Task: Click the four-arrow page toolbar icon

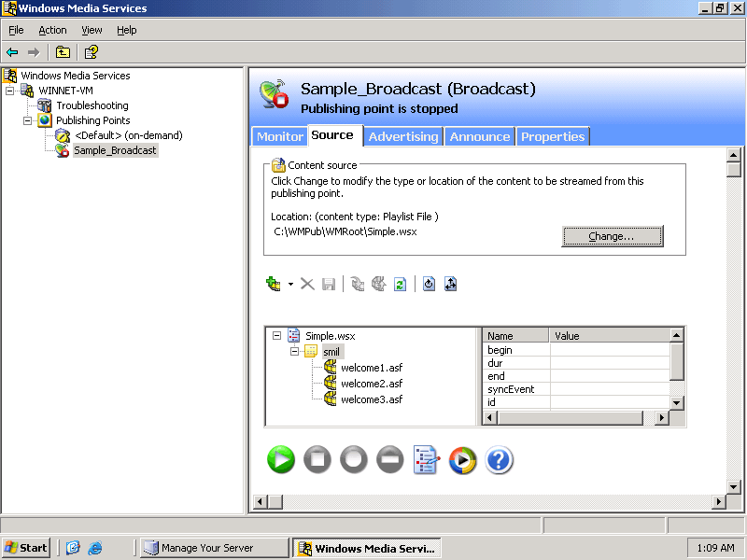Action: pyautogui.click(x=451, y=285)
